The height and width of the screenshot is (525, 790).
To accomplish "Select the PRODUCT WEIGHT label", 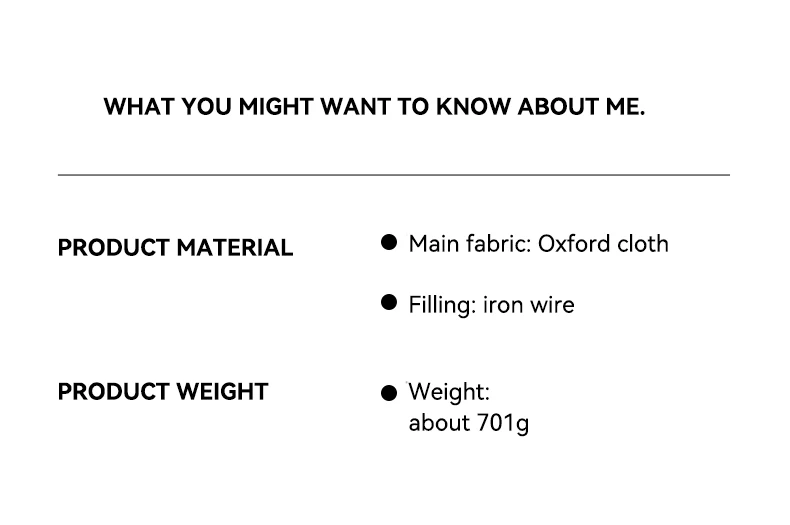I will click(x=163, y=392).
